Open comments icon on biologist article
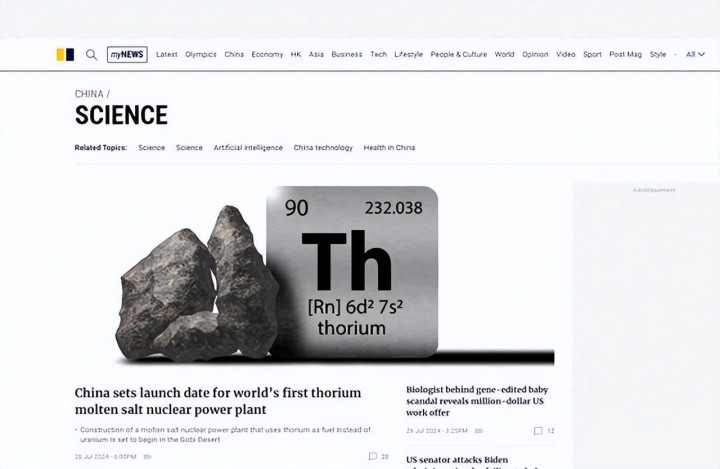Viewport: 720px width, 469px height. click(538, 431)
